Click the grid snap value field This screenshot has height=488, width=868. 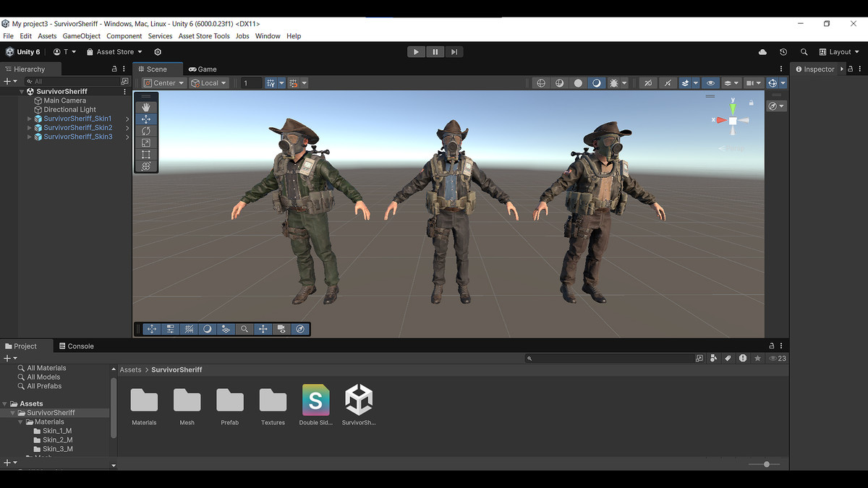pyautogui.click(x=250, y=83)
